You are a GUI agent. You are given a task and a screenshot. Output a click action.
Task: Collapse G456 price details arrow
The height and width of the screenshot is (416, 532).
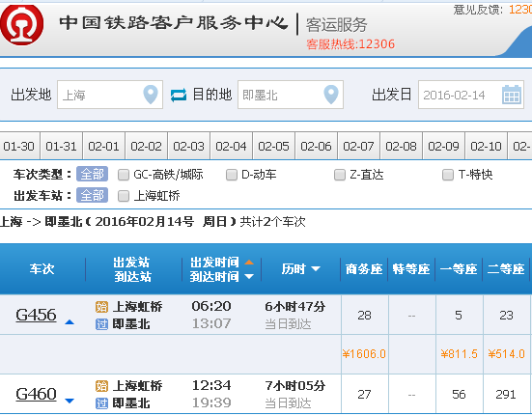70,322
